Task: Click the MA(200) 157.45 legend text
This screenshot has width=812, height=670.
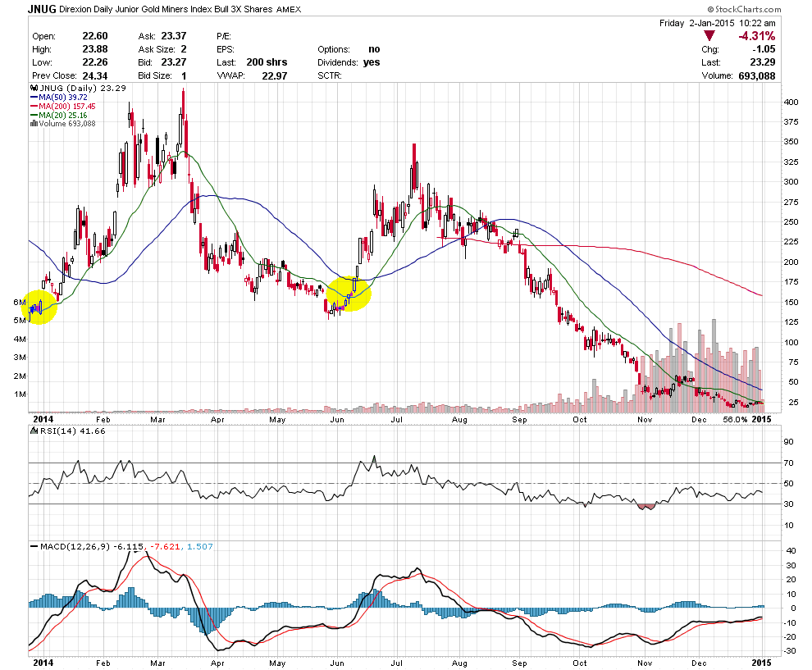Action: [67, 106]
